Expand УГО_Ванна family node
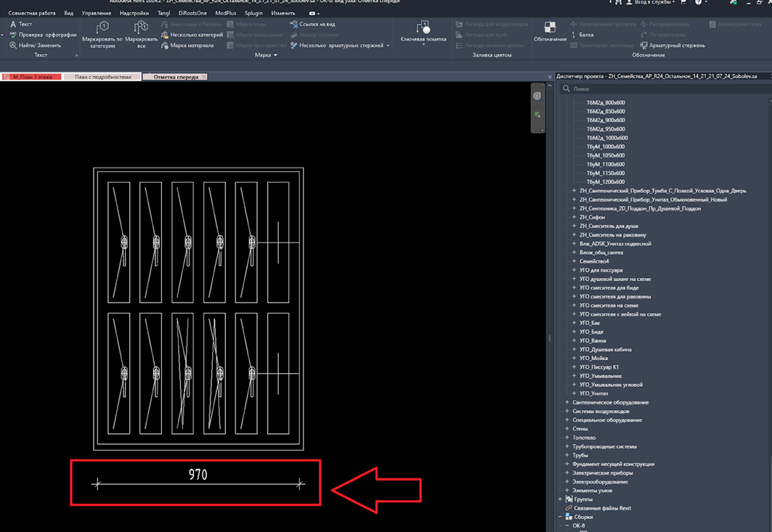This screenshot has height=532, width=772. pos(574,340)
